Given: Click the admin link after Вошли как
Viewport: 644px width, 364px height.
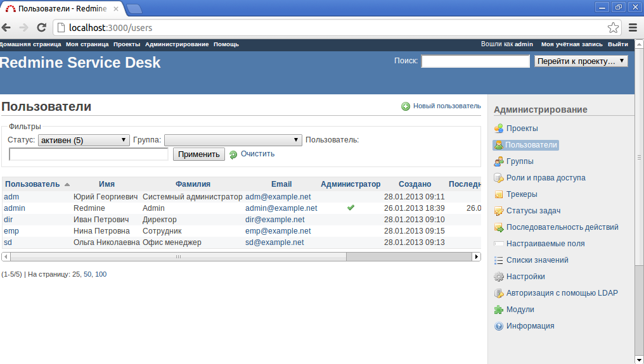Looking at the screenshot, I should point(524,44).
